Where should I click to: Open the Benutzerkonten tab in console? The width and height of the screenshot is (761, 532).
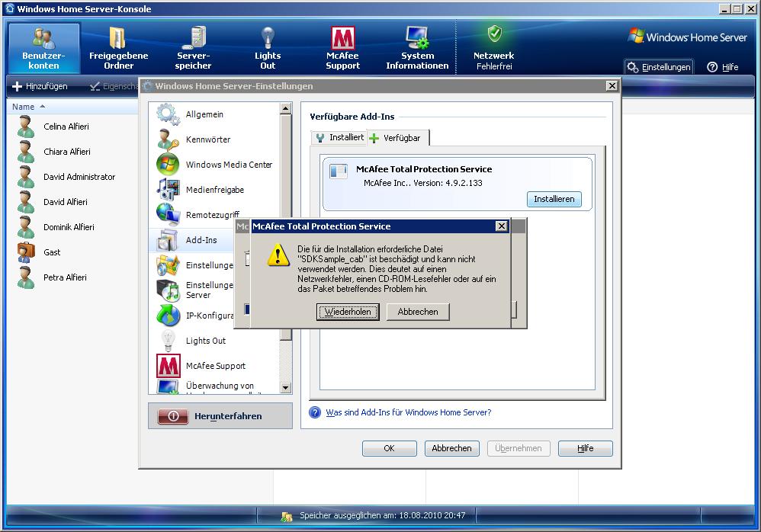pos(43,49)
